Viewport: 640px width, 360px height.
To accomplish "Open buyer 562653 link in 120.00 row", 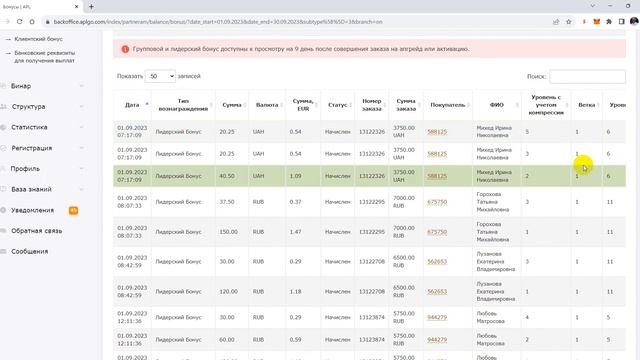I will point(437,291).
